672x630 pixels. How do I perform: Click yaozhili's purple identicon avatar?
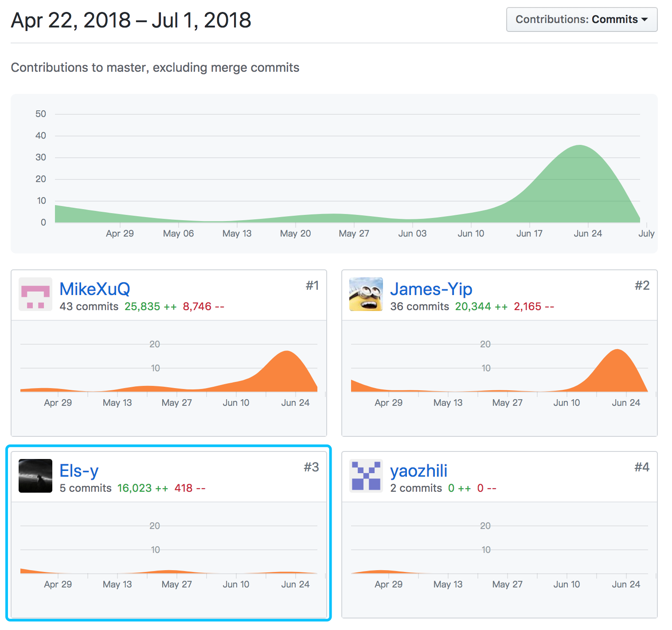tap(366, 476)
